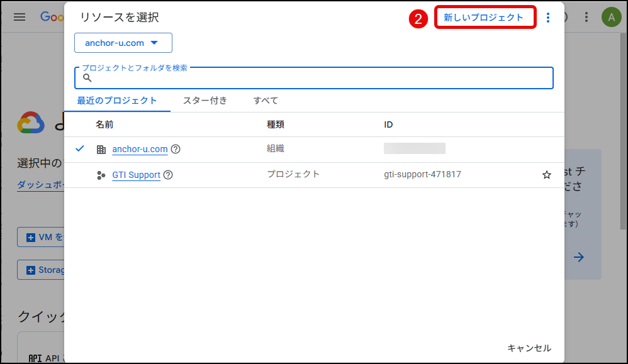Click the user account avatar A
The height and width of the screenshot is (364, 628).
coord(611,17)
